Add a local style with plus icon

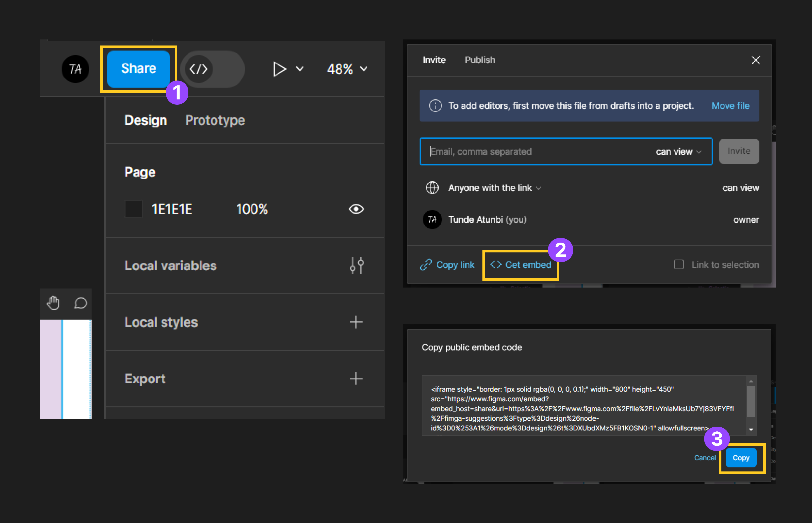(356, 322)
